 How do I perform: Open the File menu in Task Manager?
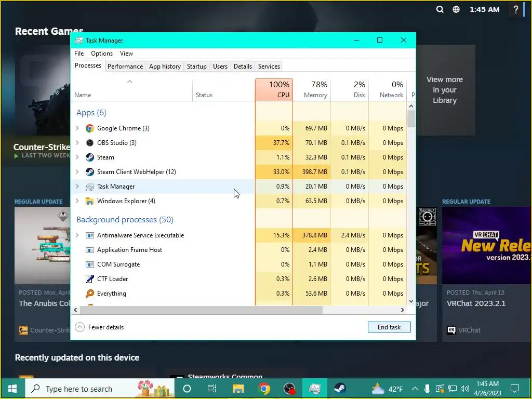point(79,54)
